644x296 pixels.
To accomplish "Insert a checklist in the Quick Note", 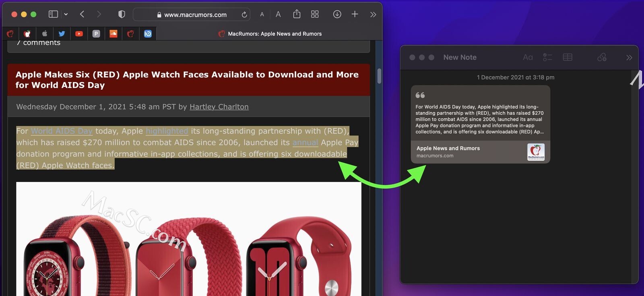I will click(x=547, y=57).
